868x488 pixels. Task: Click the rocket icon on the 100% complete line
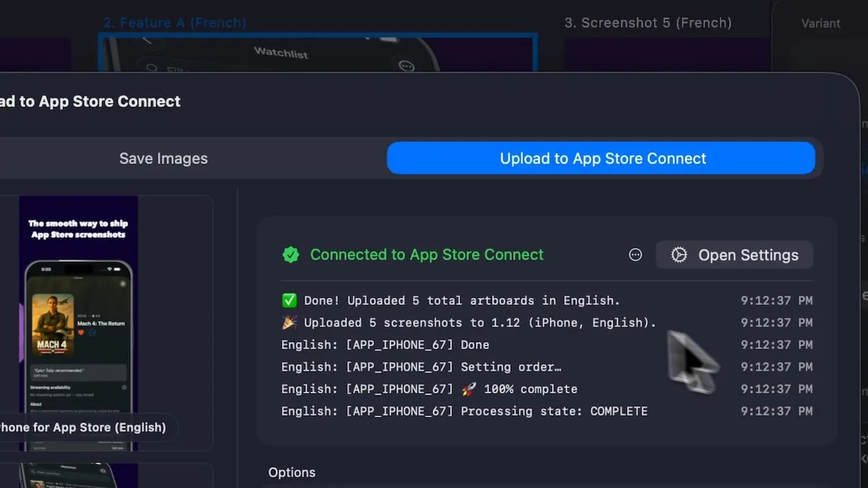tap(469, 389)
